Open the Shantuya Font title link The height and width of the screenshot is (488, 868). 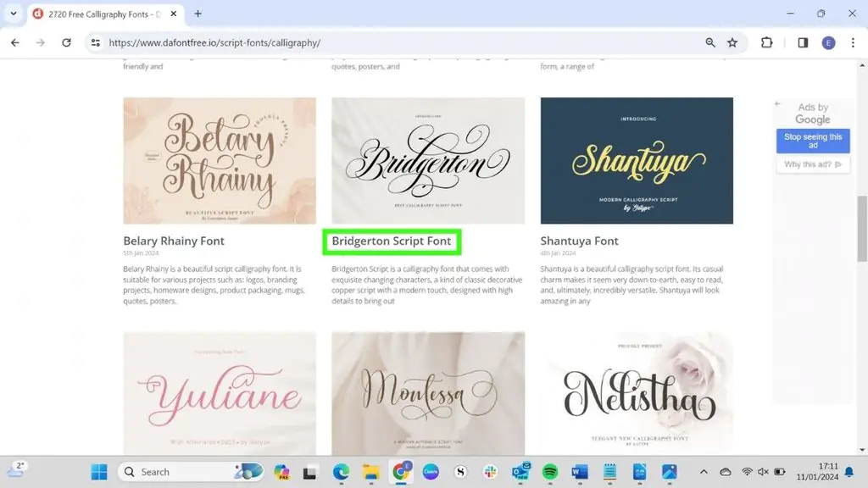[579, 241]
